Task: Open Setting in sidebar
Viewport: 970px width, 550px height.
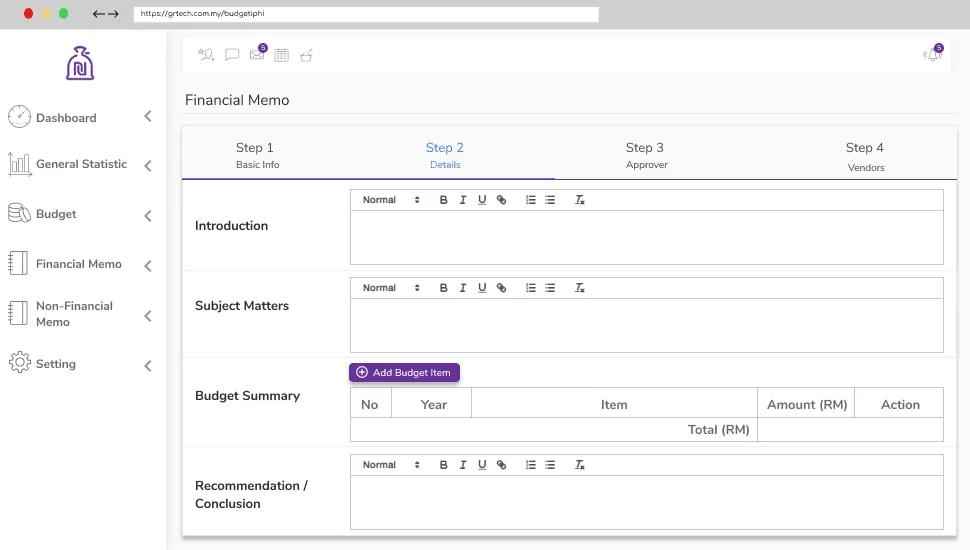Action: click(56, 364)
